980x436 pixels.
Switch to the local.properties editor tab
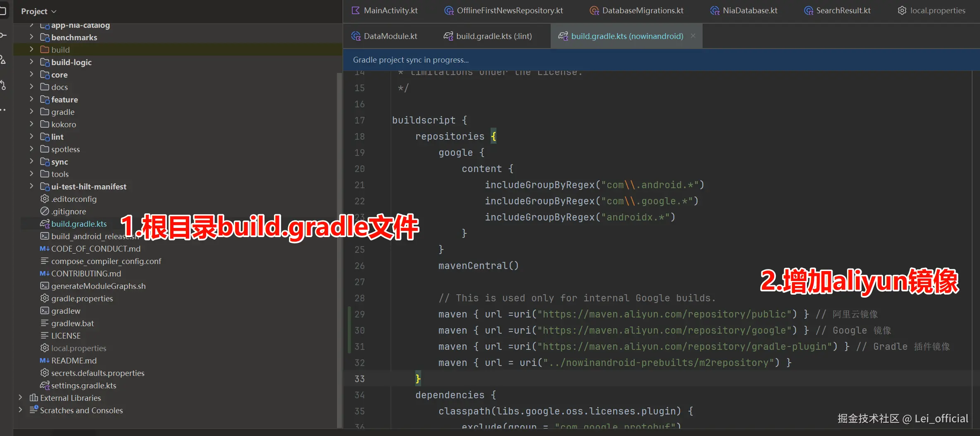point(931,11)
